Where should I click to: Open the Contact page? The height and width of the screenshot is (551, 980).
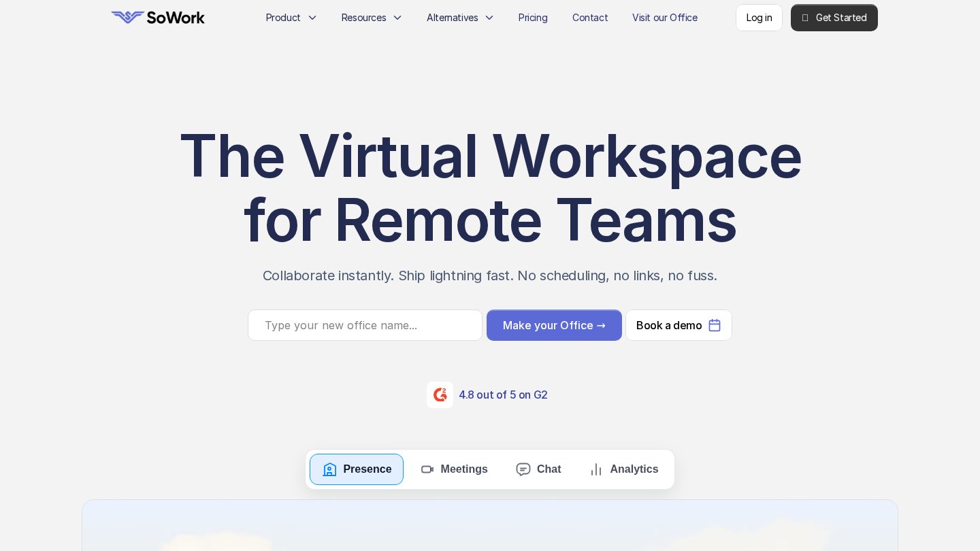tap(590, 18)
